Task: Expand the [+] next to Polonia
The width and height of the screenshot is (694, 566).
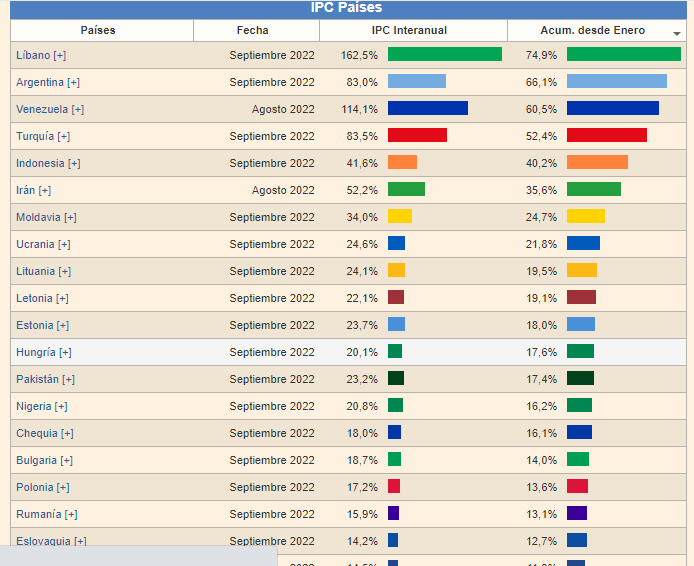Action: pos(63,487)
